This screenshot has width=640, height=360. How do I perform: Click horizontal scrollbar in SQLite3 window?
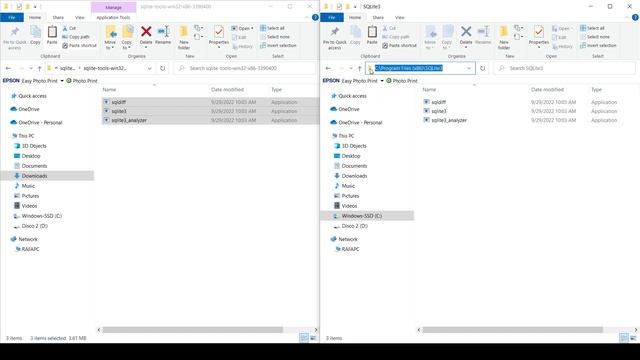[x=513, y=330]
